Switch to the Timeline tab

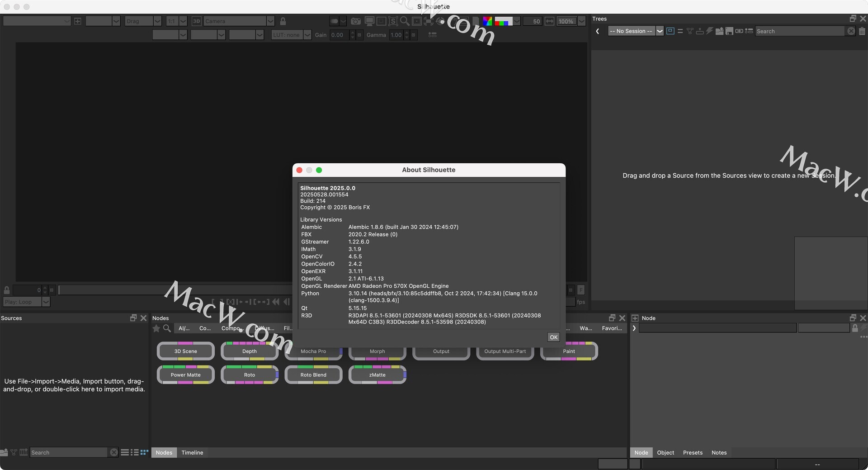tap(192, 452)
